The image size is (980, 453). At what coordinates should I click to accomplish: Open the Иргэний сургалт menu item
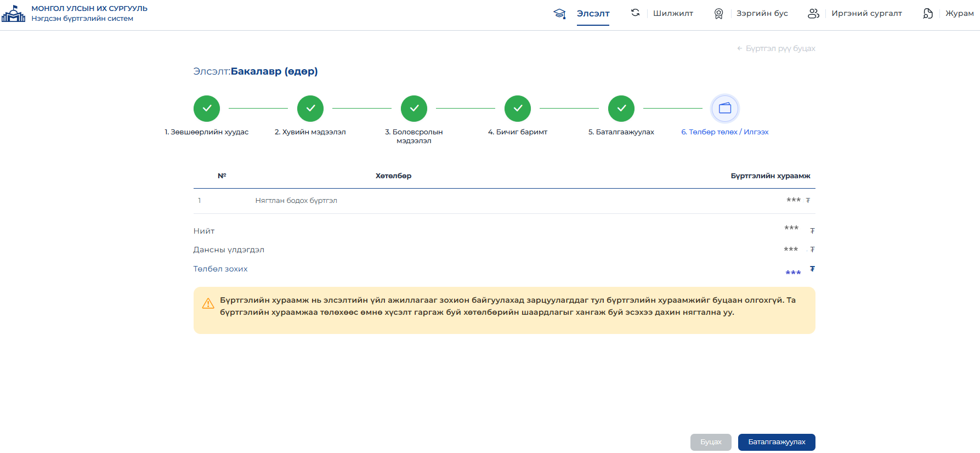[866, 14]
